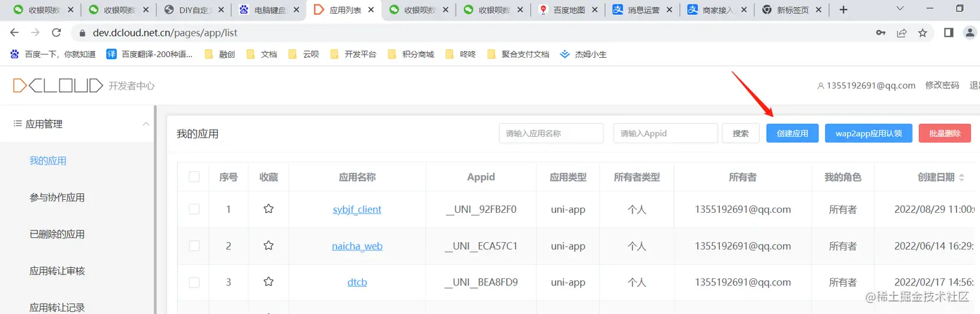Click the browser back arrow
980x314 pixels.
click(x=14, y=32)
